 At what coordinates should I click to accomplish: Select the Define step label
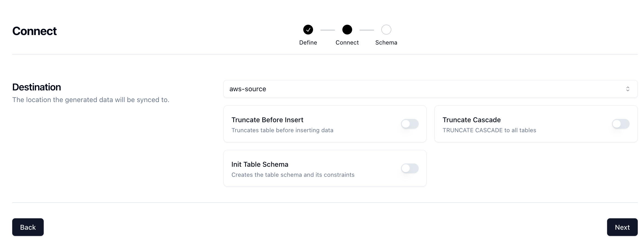click(x=308, y=43)
